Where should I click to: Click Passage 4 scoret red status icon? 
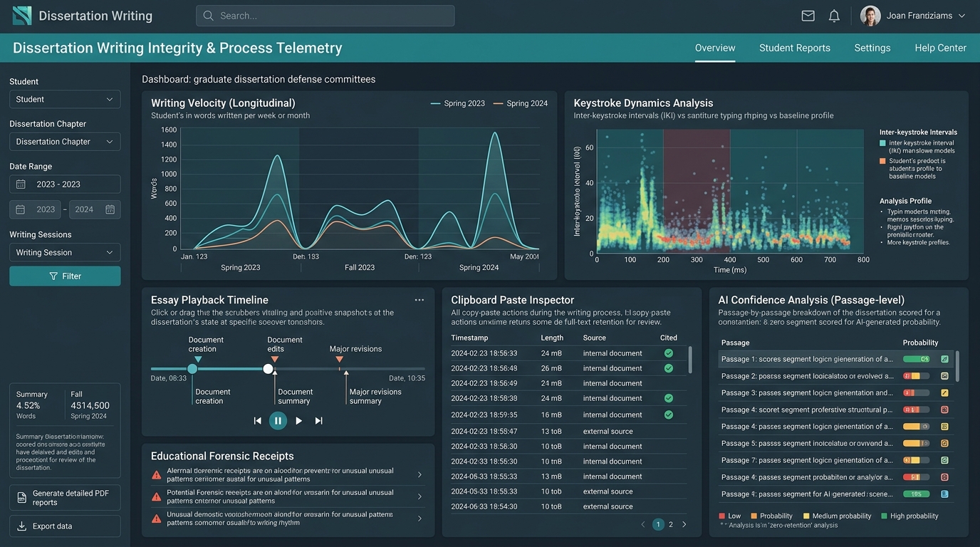tap(944, 410)
